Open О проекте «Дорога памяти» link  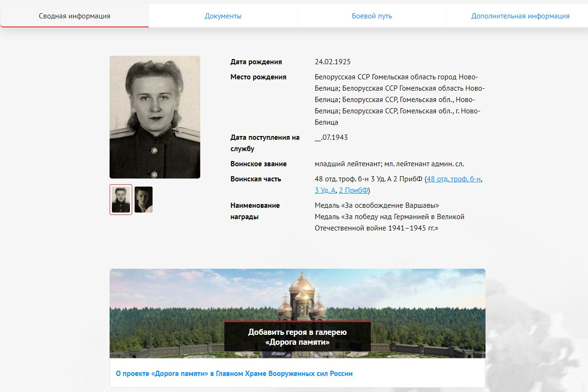234,374
